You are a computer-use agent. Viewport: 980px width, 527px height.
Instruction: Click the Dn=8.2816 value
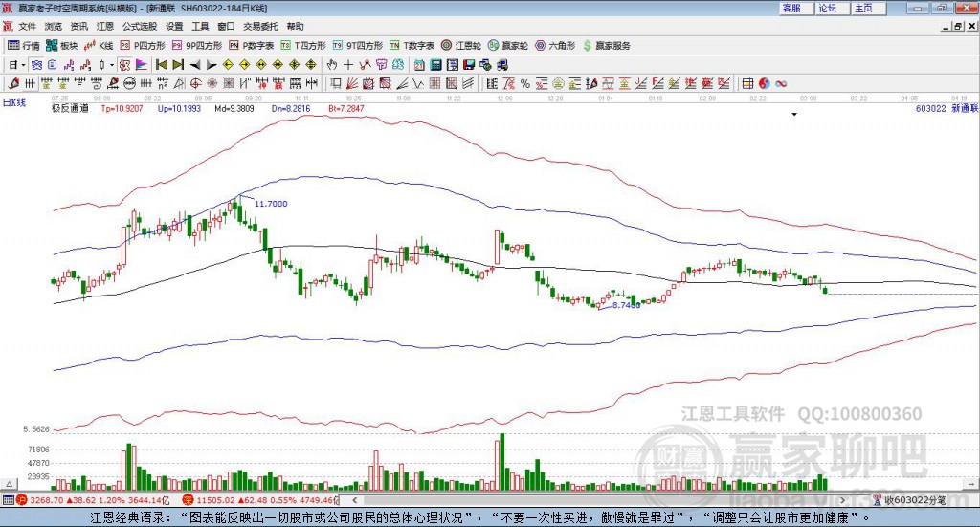pos(291,109)
